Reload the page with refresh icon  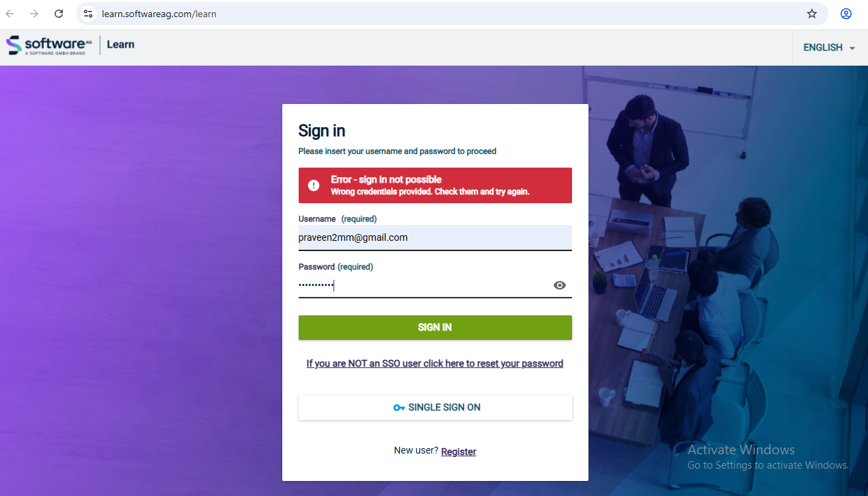(x=59, y=14)
